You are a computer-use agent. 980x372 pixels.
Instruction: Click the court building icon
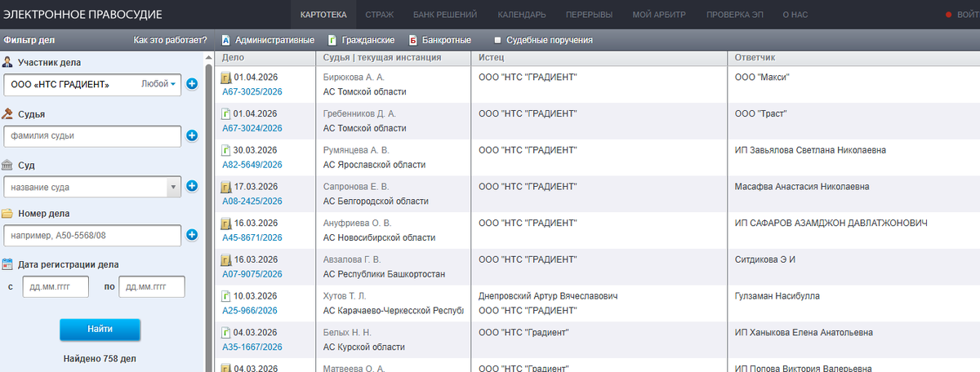(x=8, y=165)
